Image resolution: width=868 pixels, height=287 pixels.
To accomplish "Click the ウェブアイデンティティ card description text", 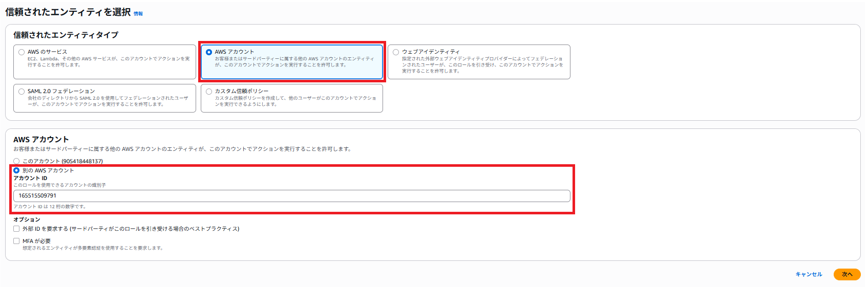I will click(482, 65).
